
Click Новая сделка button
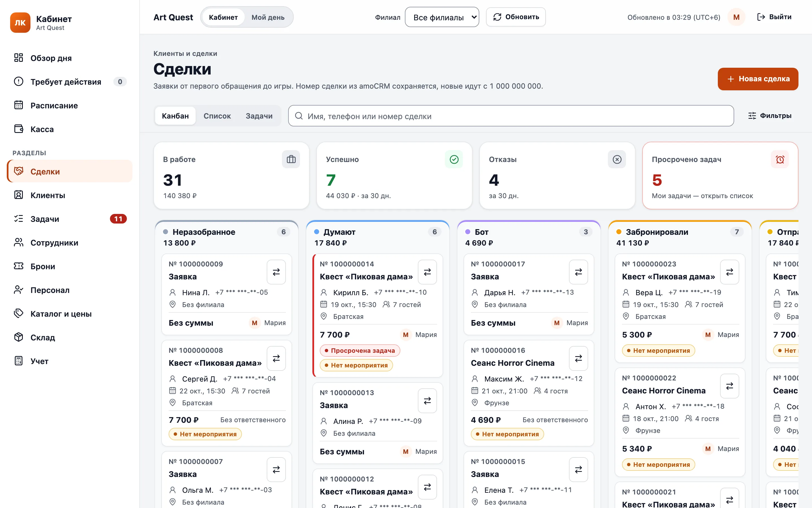[758, 79]
